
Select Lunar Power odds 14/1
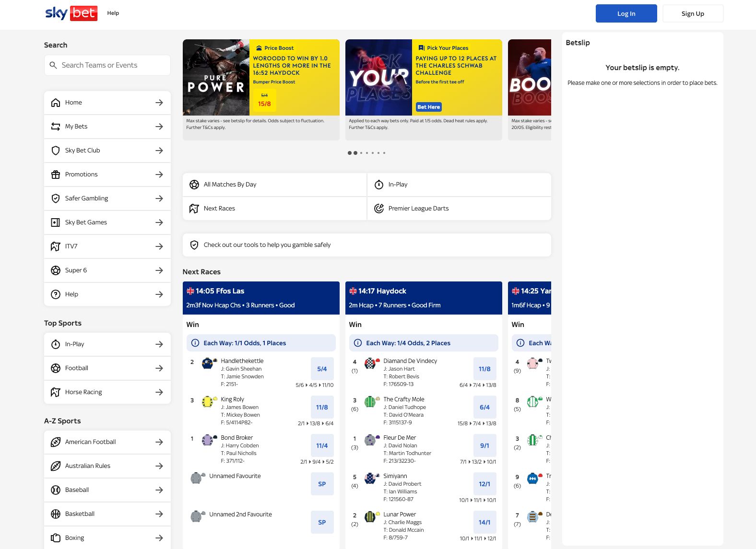(484, 522)
